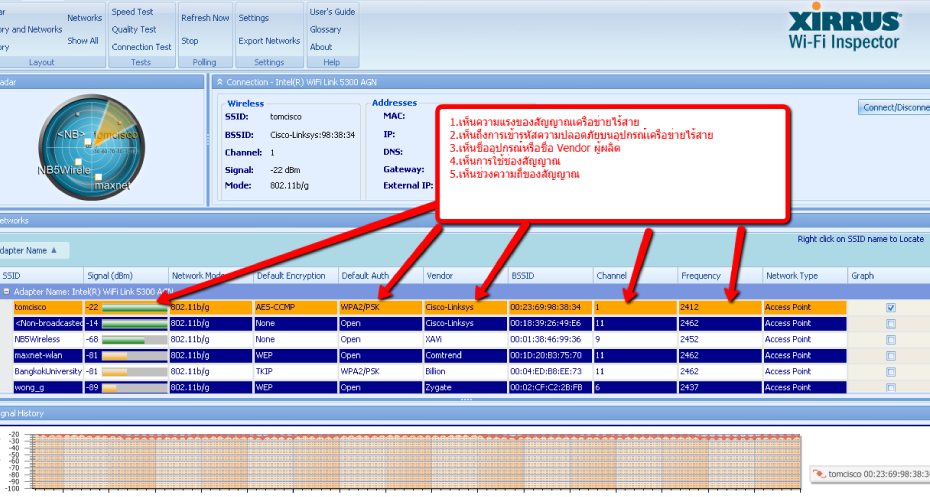The width and height of the screenshot is (930, 497).
Task: Click TKIP encryption cell
Action: click(x=295, y=371)
